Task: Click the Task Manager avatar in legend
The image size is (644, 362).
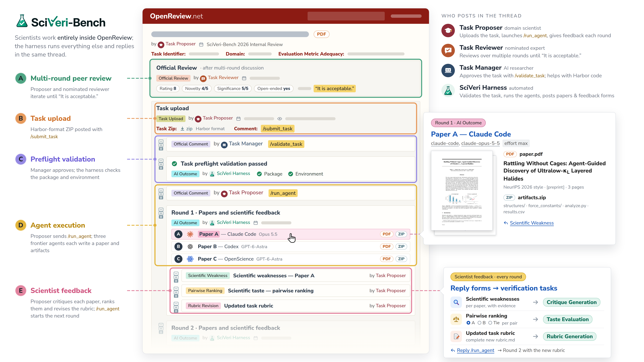Action: [448, 71]
